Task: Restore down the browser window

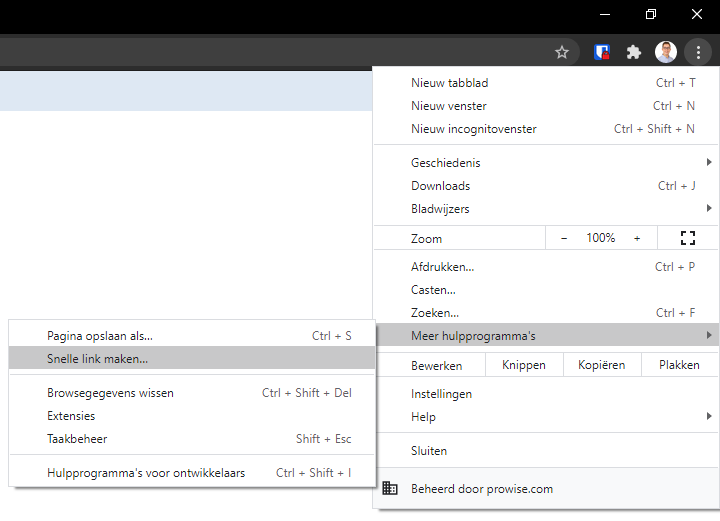Action: tap(651, 14)
